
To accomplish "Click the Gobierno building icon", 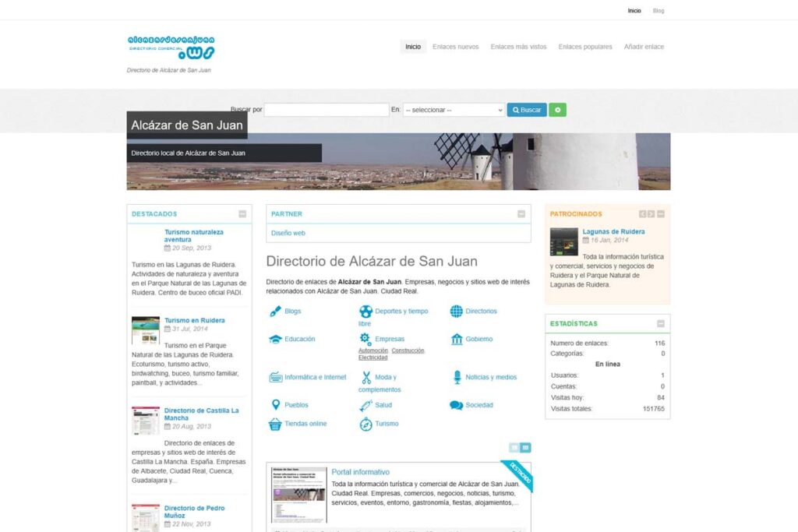I will click(457, 340).
